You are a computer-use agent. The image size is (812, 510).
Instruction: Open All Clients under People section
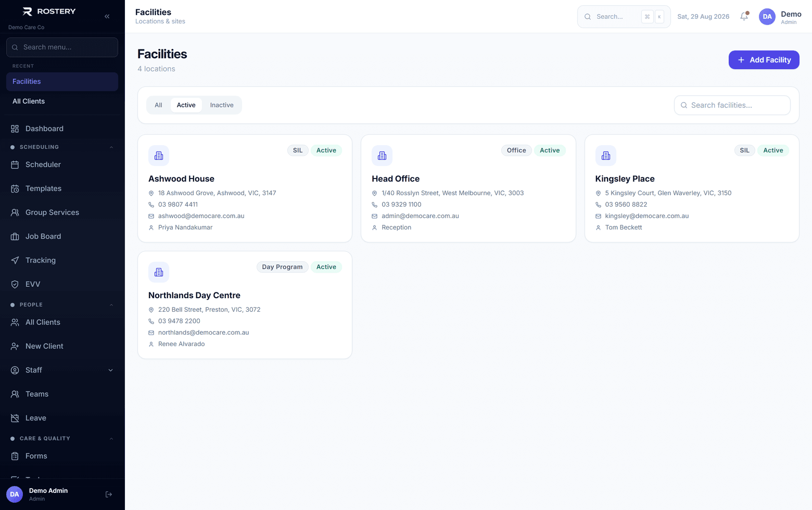pos(62,322)
